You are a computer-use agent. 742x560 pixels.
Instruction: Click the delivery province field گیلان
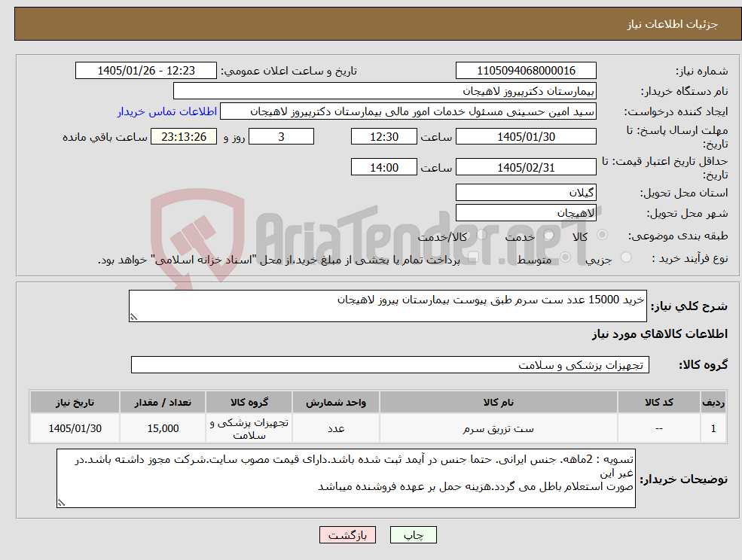click(526, 193)
